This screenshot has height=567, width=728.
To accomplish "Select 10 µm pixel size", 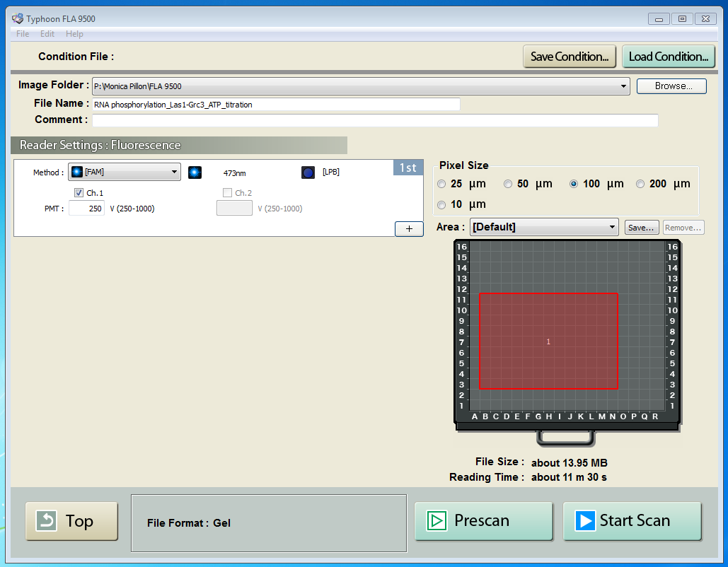I will (x=441, y=204).
